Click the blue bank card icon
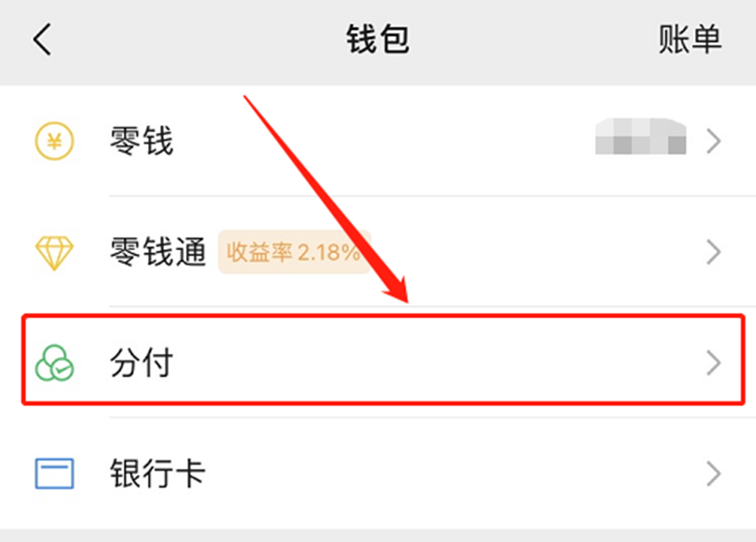 [54, 473]
